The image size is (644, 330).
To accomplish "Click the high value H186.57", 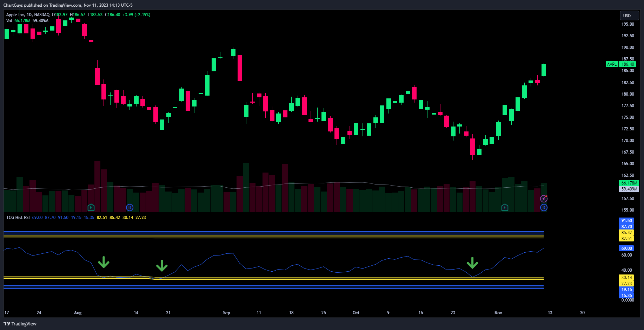I will tap(78, 15).
